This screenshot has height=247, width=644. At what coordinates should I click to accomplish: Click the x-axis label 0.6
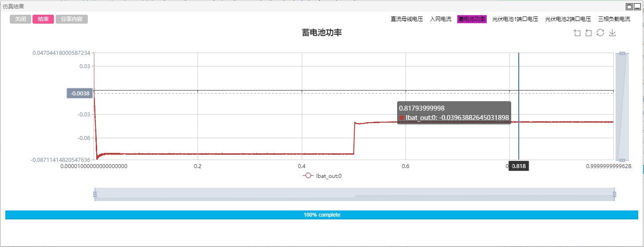pos(406,166)
